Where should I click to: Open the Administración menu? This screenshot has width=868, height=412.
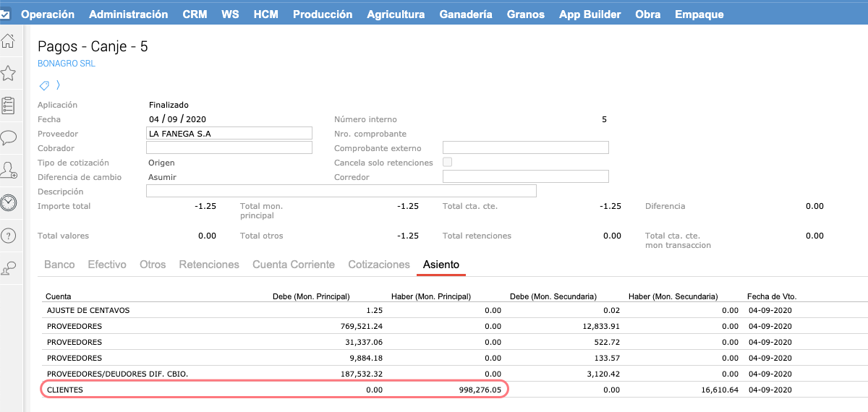tap(128, 14)
